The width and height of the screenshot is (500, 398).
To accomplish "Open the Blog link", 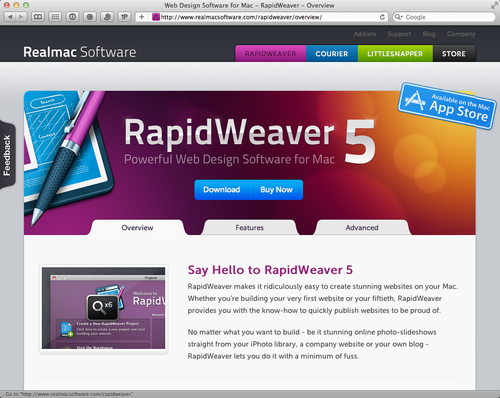I will point(429,34).
